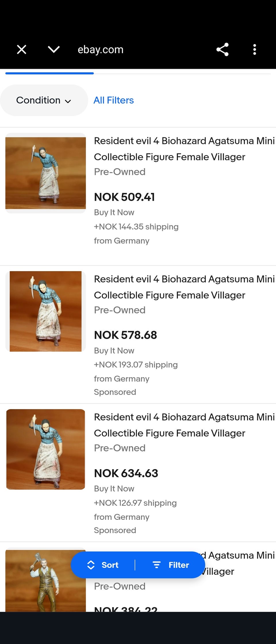Tap the downward chevron next to ebay.com

[x=54, y=49]
